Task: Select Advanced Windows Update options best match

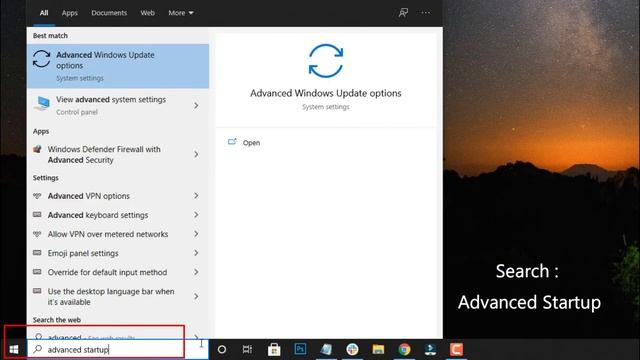Action: pyautogui.click(x=118, y=66)
